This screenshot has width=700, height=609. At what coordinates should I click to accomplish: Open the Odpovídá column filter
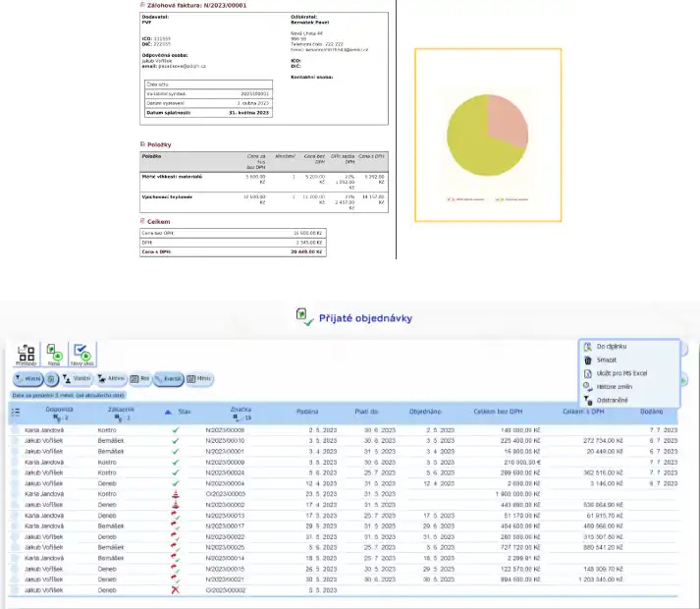coord(53,418)
